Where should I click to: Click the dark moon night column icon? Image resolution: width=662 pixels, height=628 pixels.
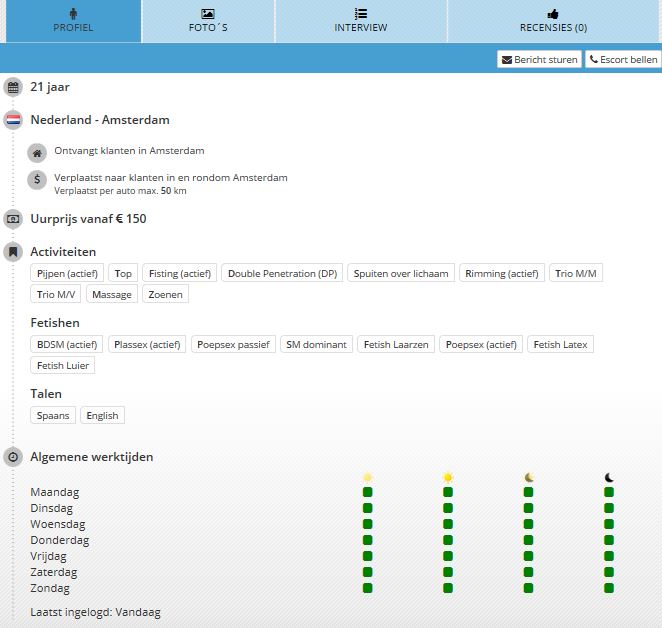(x=608, y=477)
